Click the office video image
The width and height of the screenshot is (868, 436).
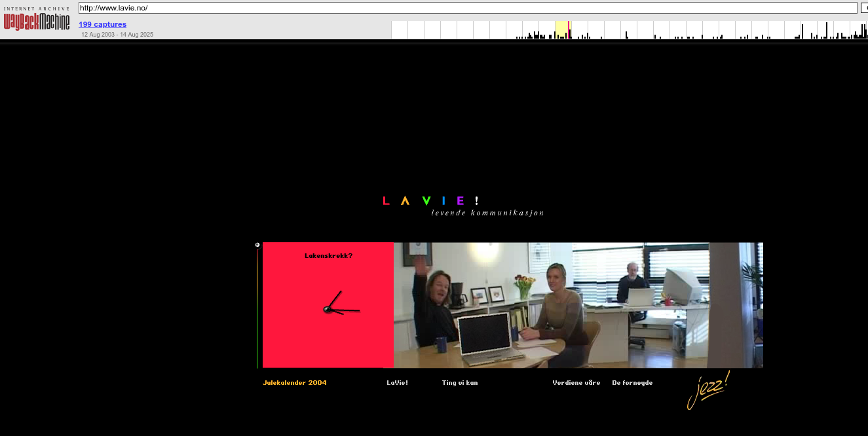[578, 305]
